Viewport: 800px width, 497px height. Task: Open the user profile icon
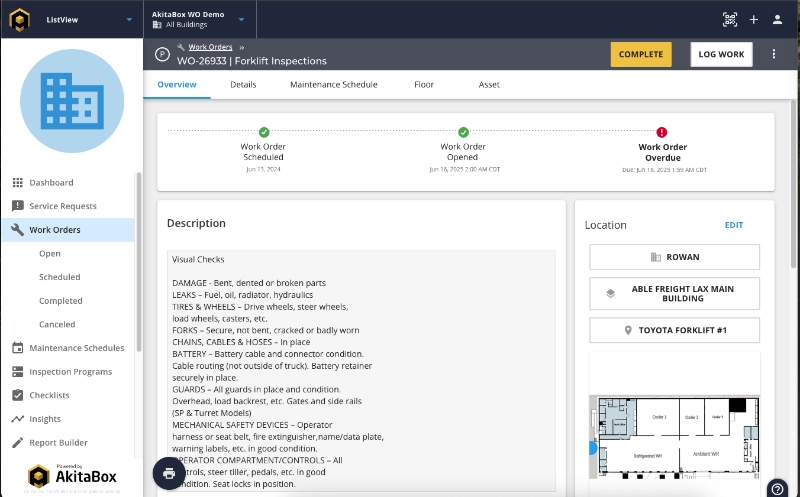(x=777, y=19)
